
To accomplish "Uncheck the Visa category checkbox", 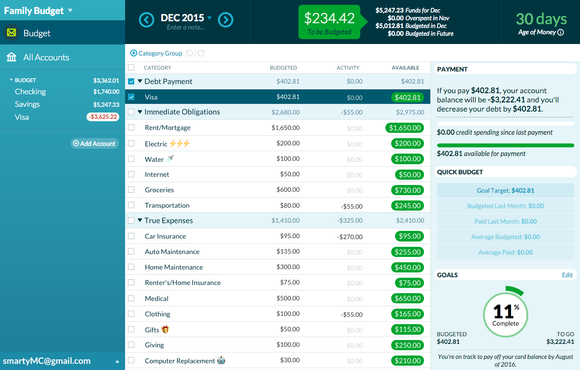I will [x=131, y=97].
